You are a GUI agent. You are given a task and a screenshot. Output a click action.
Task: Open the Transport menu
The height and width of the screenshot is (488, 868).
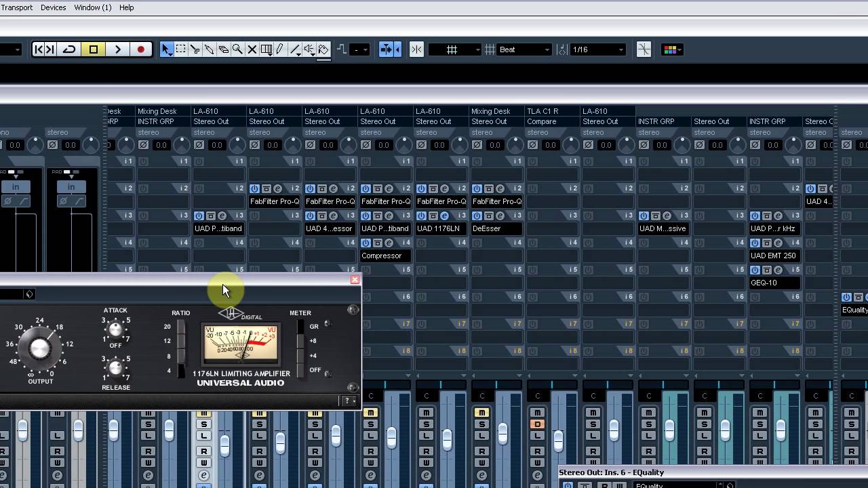tap(16, 7)
